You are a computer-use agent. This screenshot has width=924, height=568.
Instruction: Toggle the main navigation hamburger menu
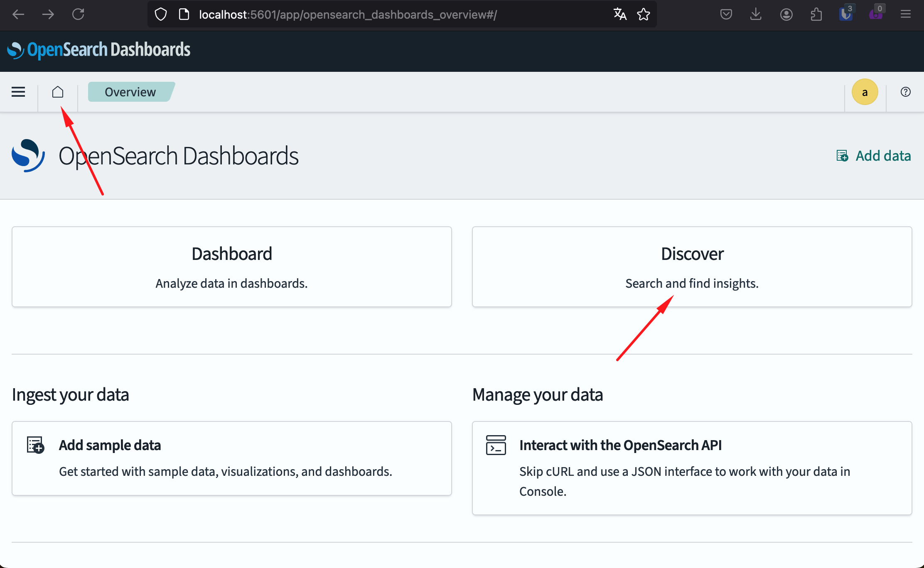[18, 92]
